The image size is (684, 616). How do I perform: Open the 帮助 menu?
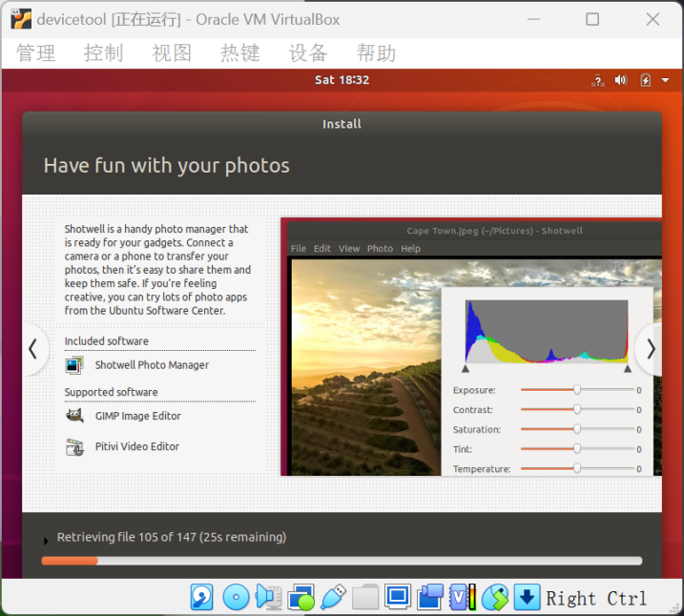pos(376,52)
